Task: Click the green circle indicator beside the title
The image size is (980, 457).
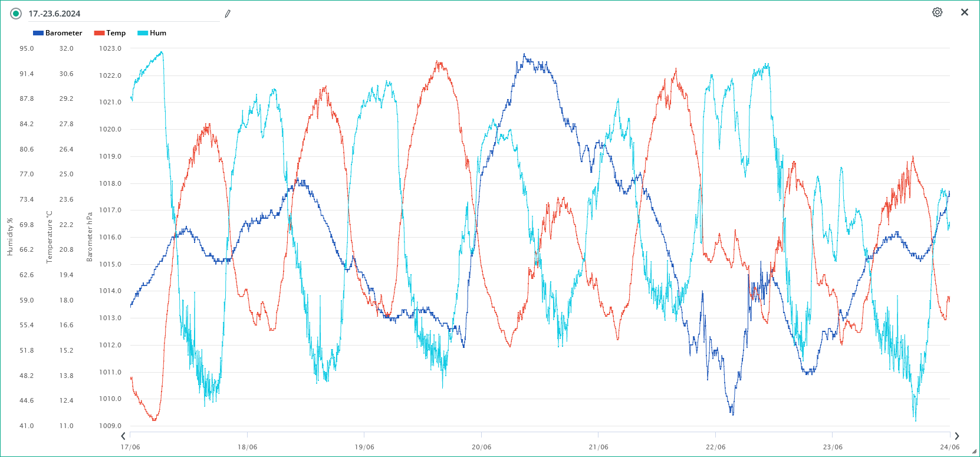Action: coord(16,14)
